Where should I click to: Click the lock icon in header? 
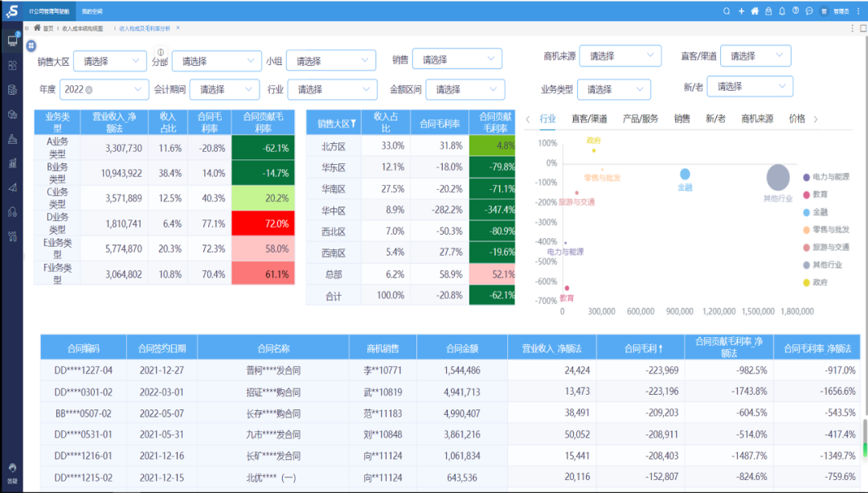[768, 11]
